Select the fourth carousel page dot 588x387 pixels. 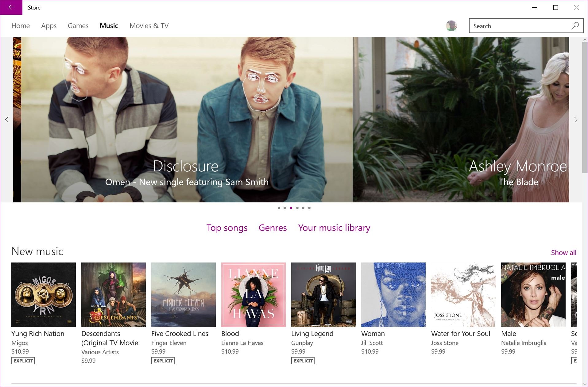(297, 208)
